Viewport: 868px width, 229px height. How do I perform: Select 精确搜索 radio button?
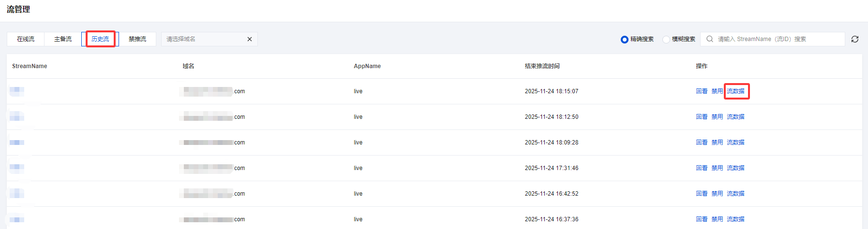[x=625, y=40]
